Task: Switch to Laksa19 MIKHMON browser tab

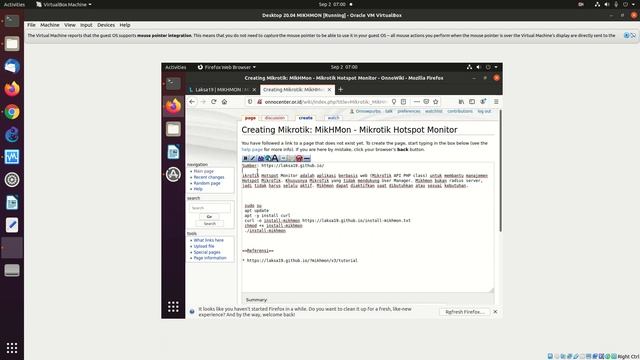Action: pyautogui.click(x=223, y=89)
